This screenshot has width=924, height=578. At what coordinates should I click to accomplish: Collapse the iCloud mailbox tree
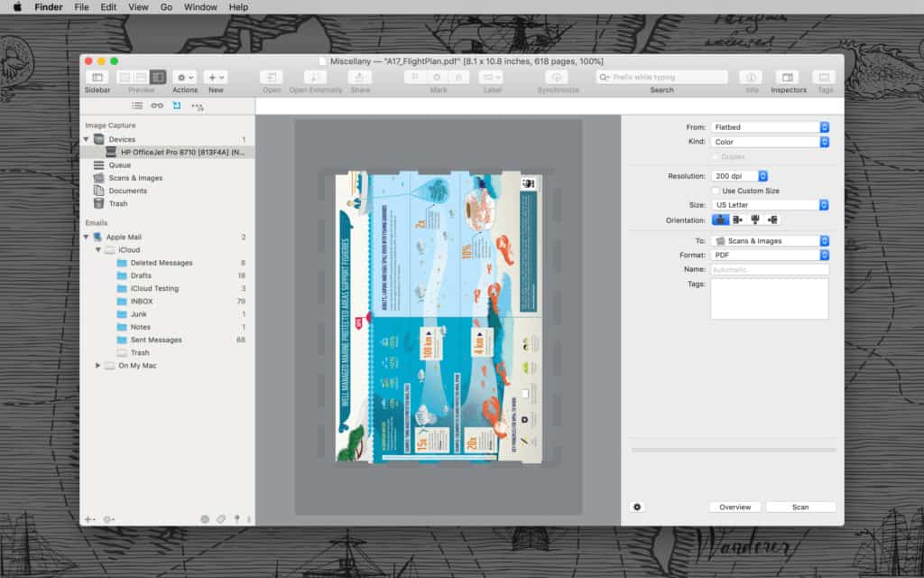coord(97,250)
